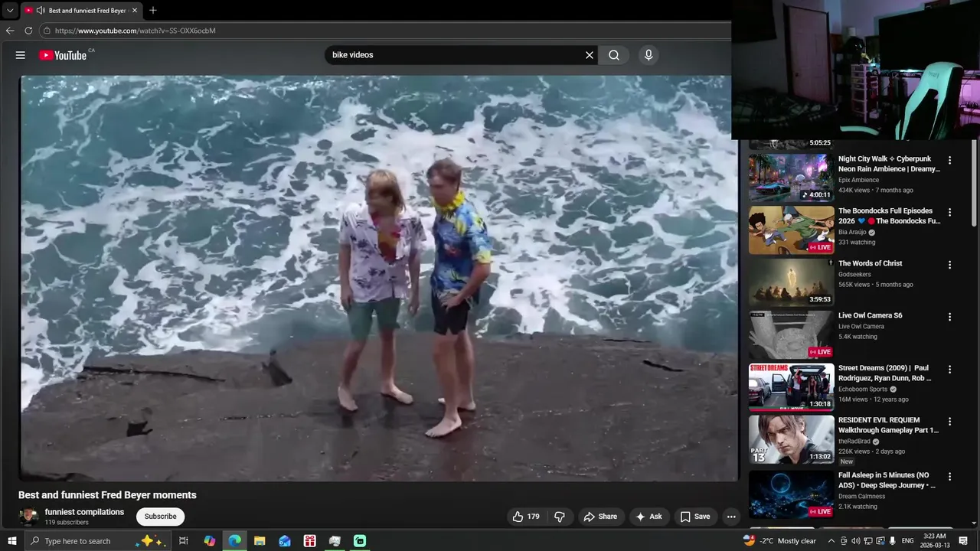Reload the page with refresh icon
This screenshot has height=551, width=980.
[28, 31]
